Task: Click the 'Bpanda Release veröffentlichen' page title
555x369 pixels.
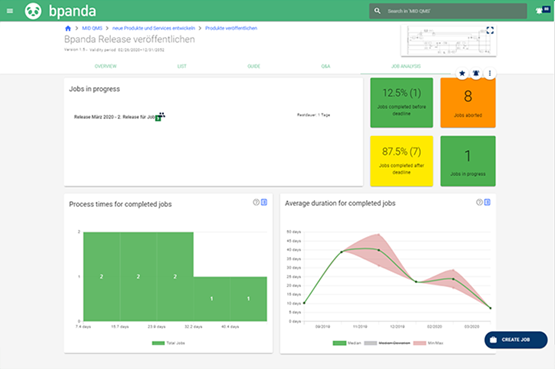Action: point(130,39)
